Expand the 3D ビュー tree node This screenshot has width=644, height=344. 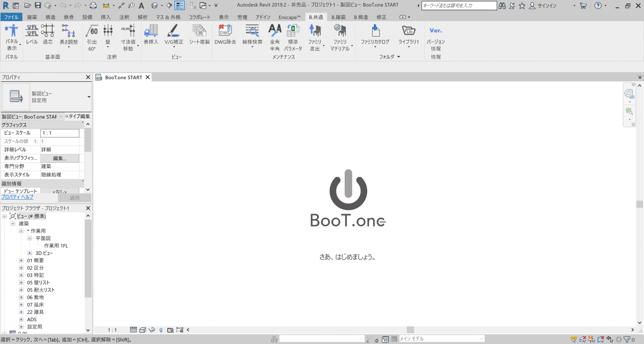30,253
